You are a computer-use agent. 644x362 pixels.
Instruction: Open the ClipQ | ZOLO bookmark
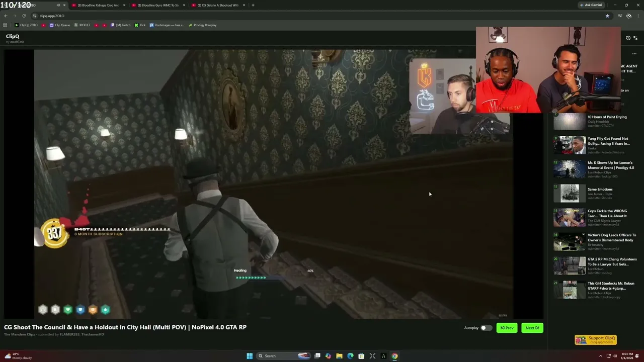(26, 25)
